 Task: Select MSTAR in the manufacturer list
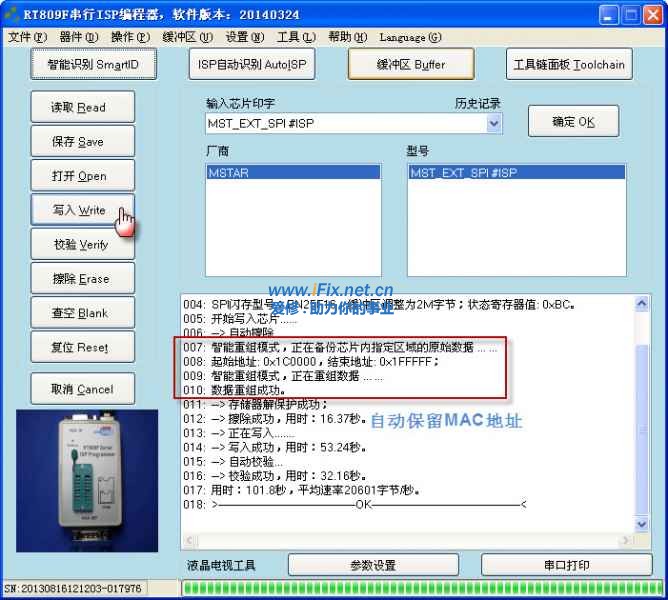[x=293, y=172]
